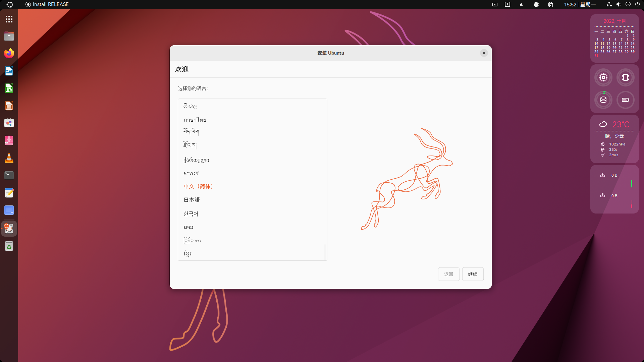Launch VLC media player from the dock
This screenshot has height=362, width=644.
[9, 158]
